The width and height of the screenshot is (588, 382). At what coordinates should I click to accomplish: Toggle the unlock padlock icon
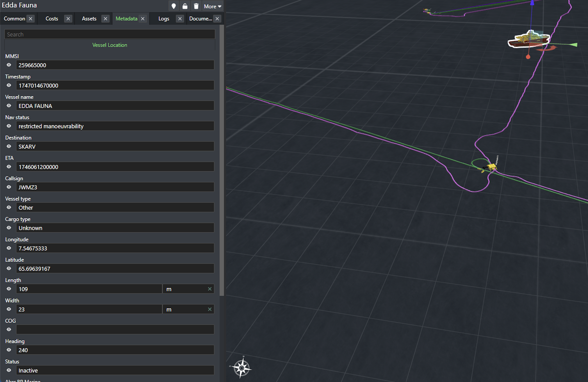pos(185,6)
